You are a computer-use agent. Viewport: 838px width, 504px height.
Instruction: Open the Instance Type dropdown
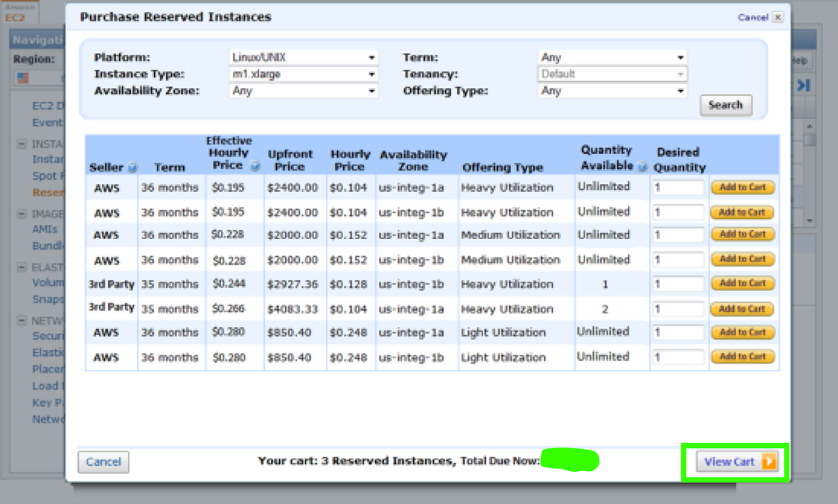pyautogui.click(x=304, y=74)
